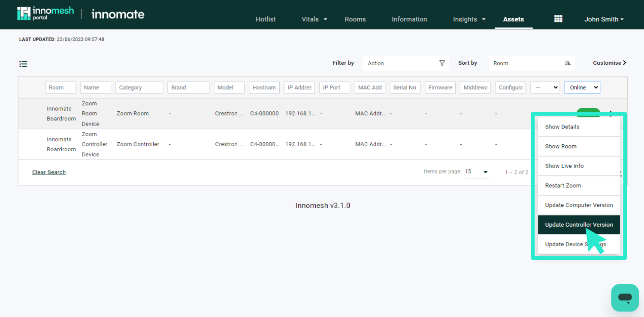The height and width of the screenshot is (317, 644).
Task: Open the apps grid in the navigation bar
Action: point(558,18)
